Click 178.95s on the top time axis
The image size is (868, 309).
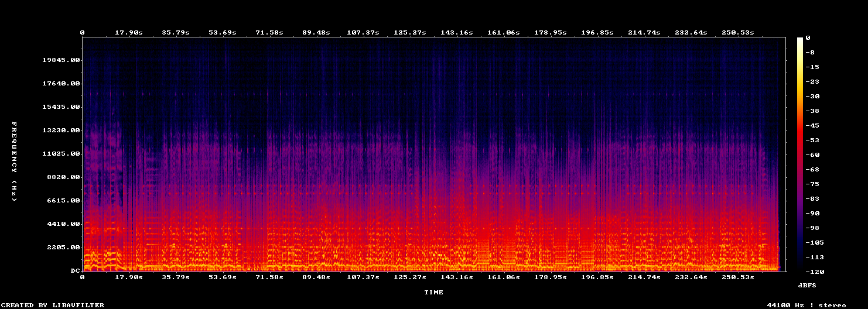click(x=551, y=33)
